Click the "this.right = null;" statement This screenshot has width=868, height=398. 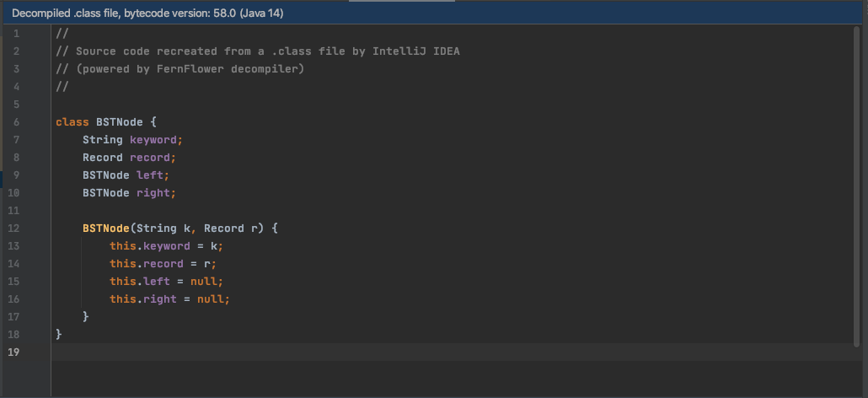(x=170, y=298)
